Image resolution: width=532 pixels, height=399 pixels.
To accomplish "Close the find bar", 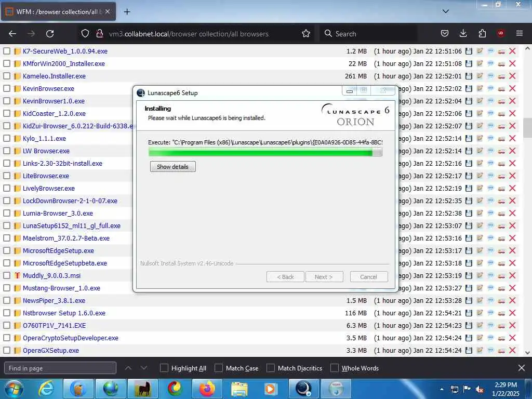I will coord(522,368).
